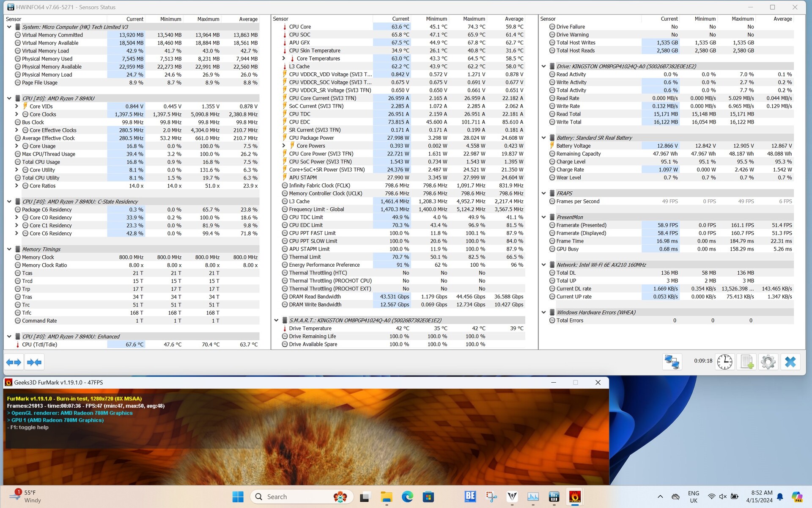This screenshot has height=508, width=812.
Task: Open FurMark from the taskbar
Action: pos(575,497)
